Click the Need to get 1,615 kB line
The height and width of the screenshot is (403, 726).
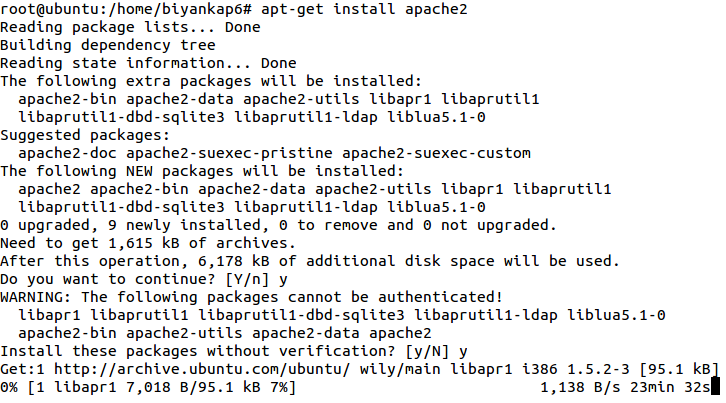coord(148,243)
